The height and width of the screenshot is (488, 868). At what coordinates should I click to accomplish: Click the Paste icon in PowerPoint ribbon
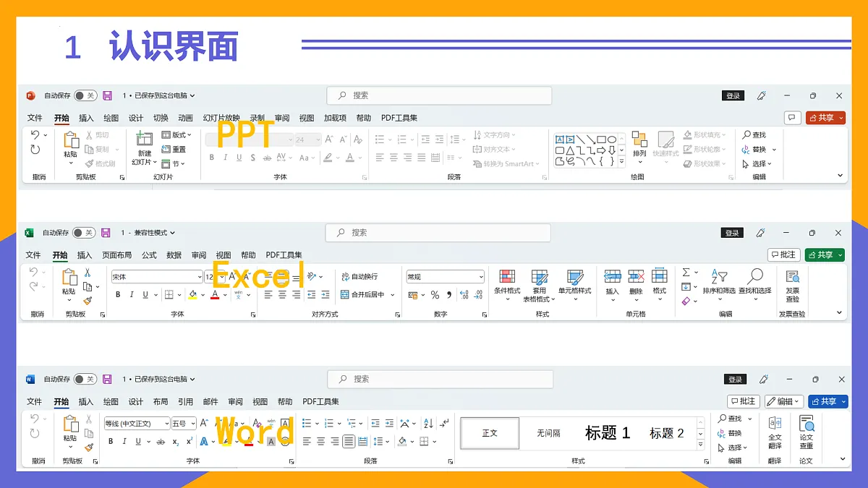tap(71, 140)
